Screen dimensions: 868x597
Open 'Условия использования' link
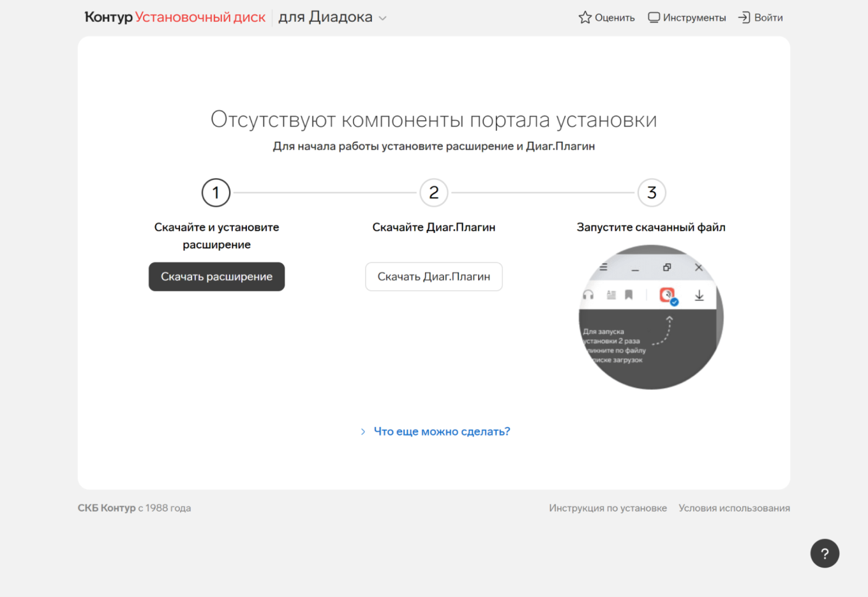(734, 508)
